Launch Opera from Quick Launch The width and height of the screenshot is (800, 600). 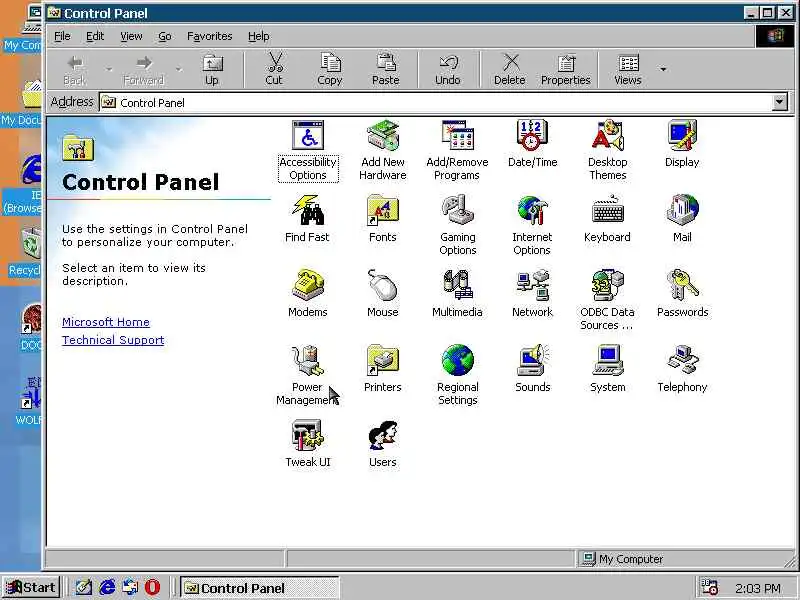[152, 588]
